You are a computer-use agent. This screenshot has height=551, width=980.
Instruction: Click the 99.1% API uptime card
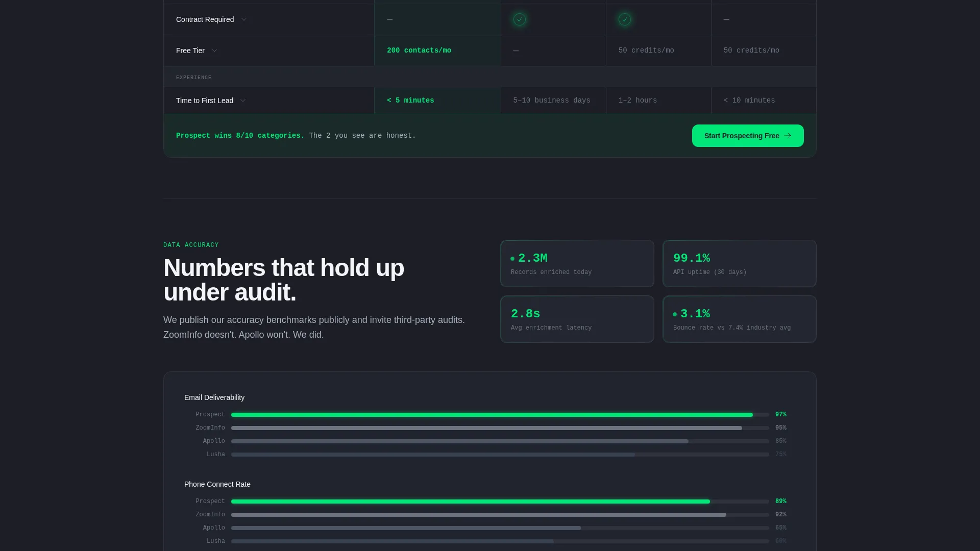pyautogui.click(x=740, y=264)
